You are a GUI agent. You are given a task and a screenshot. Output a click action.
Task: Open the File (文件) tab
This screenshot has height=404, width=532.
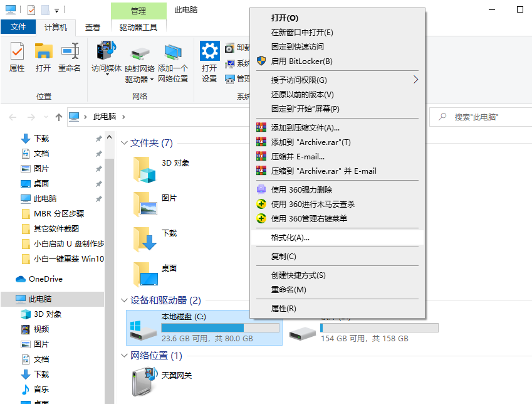point(19,27)
